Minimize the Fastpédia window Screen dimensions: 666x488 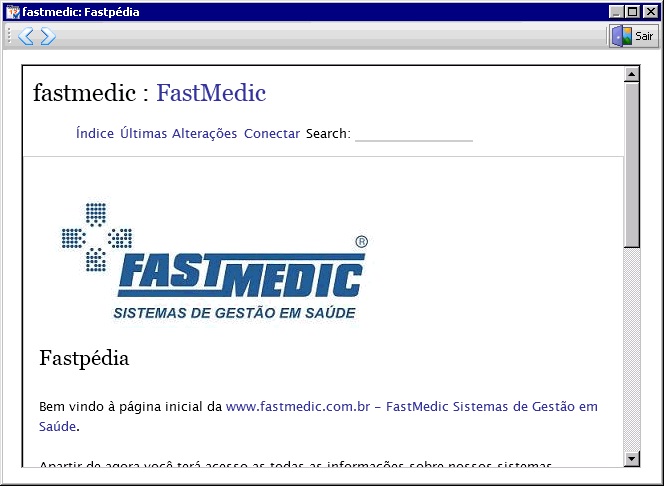615,12
